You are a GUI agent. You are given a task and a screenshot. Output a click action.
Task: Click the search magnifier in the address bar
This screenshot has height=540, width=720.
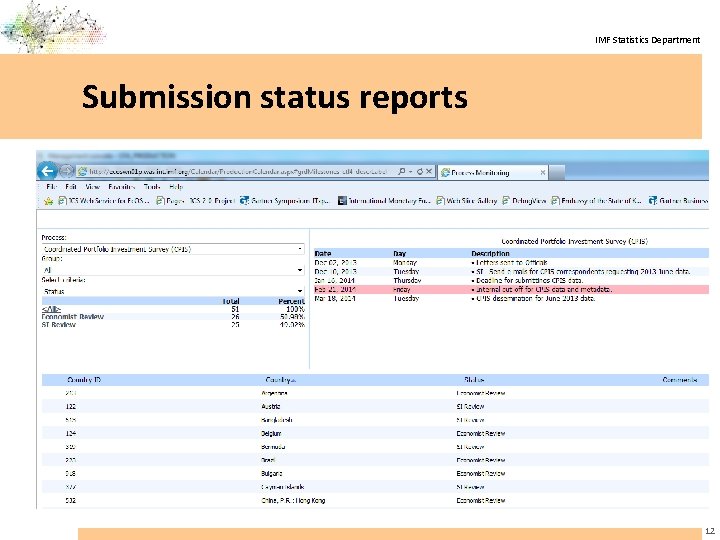[x=402, y=172]
